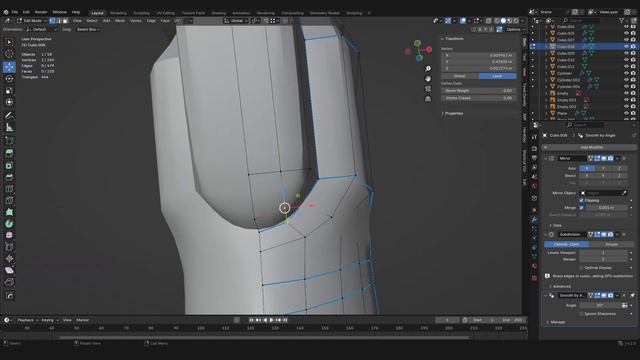The width and height of the screenshot is (640, 360).
Task: Enable vertex select mode
Action: pos(52,21)
